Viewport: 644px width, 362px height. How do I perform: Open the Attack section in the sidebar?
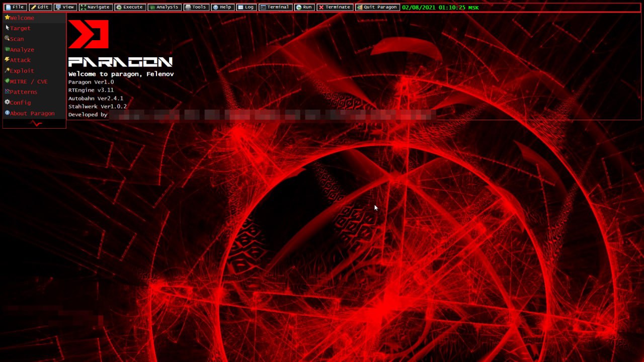tap(34, 60)
